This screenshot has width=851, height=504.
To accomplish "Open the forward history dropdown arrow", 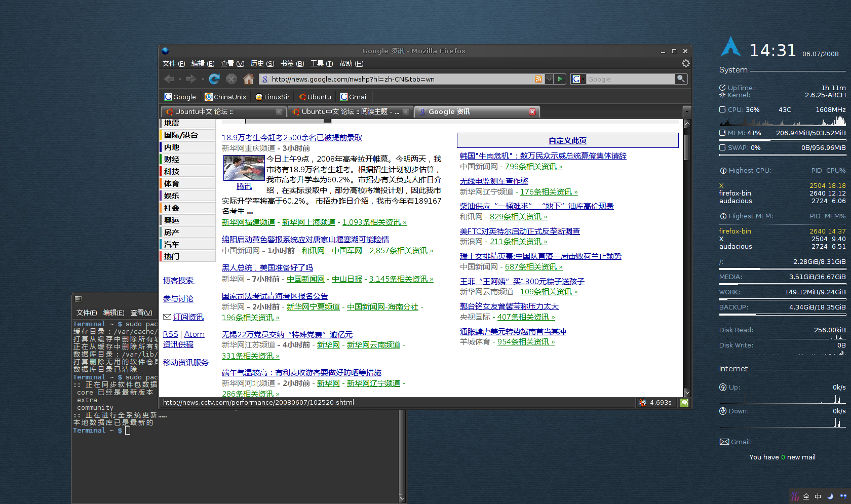I will pyautogui.click(x=203, y=80).
